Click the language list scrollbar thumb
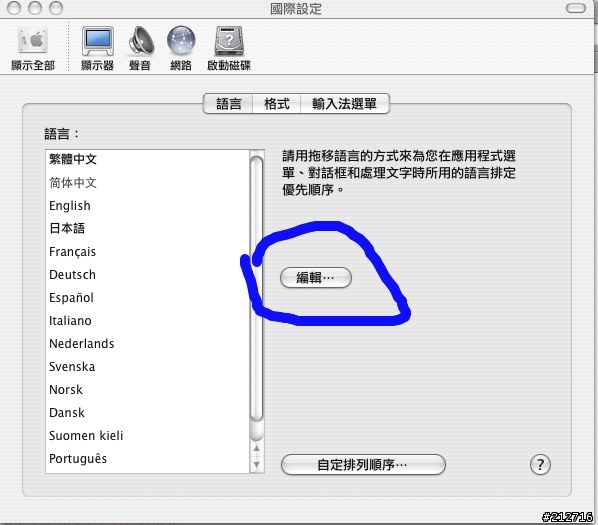Viewport: 598px width, 525px height. (x=257, y=289)
